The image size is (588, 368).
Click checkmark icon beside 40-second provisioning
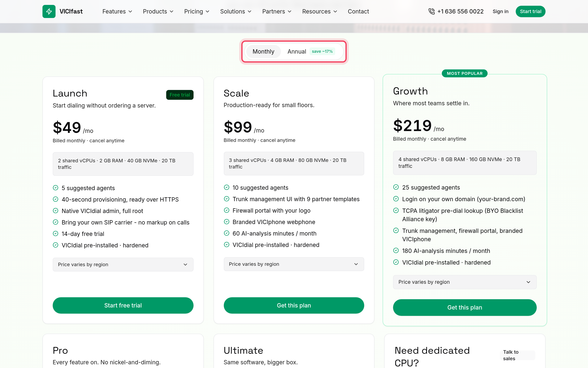point(56,199)
